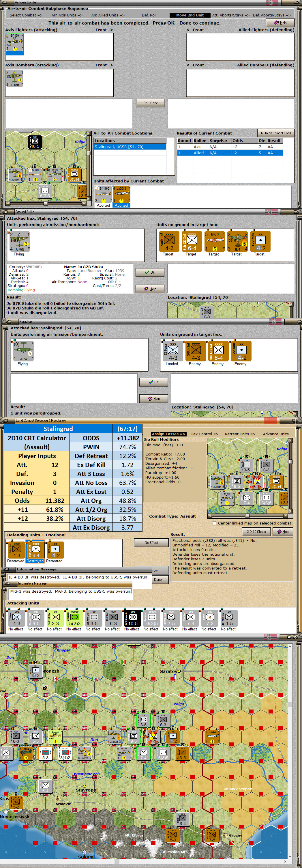
Task: Go to Hex Control step
Action: pos(204,434)
